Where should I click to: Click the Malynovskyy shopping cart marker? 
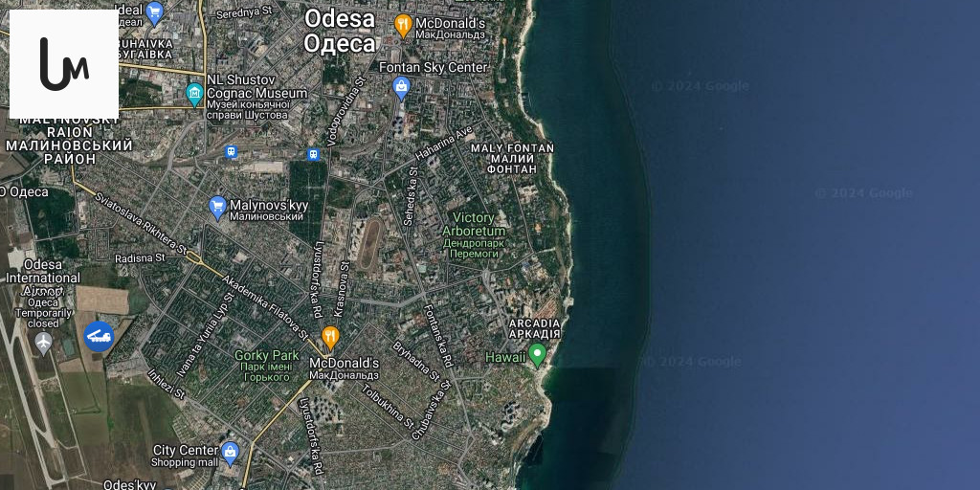click(x=217, y=208)
